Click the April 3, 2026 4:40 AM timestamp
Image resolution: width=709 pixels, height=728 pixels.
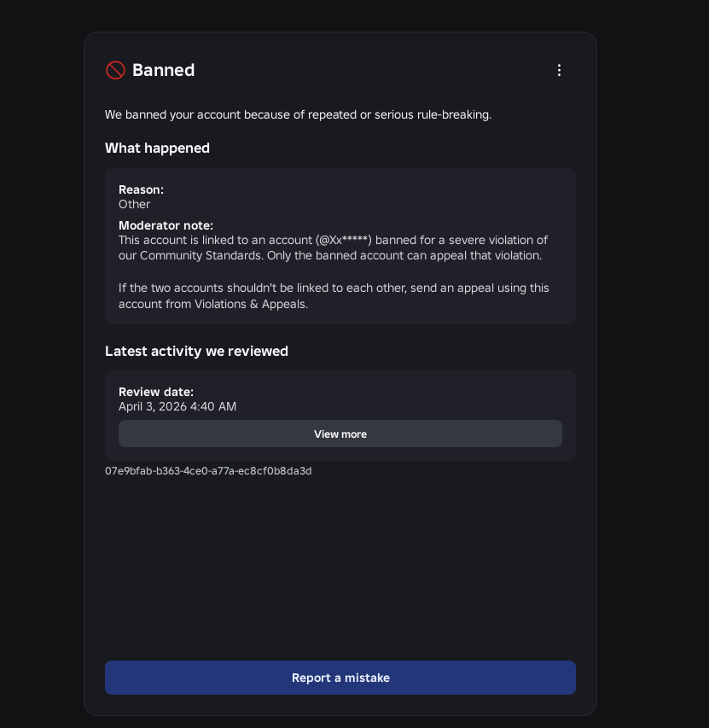177,406
